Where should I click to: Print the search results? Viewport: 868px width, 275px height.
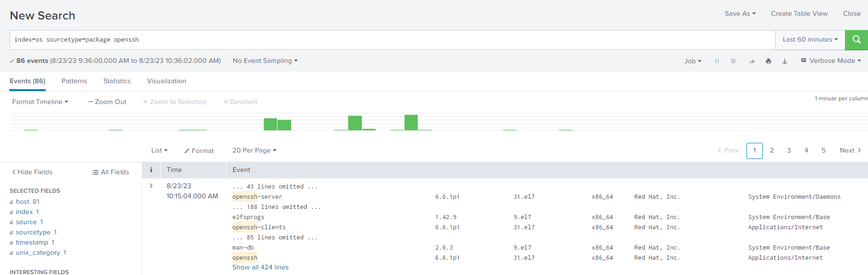[768, 61]
